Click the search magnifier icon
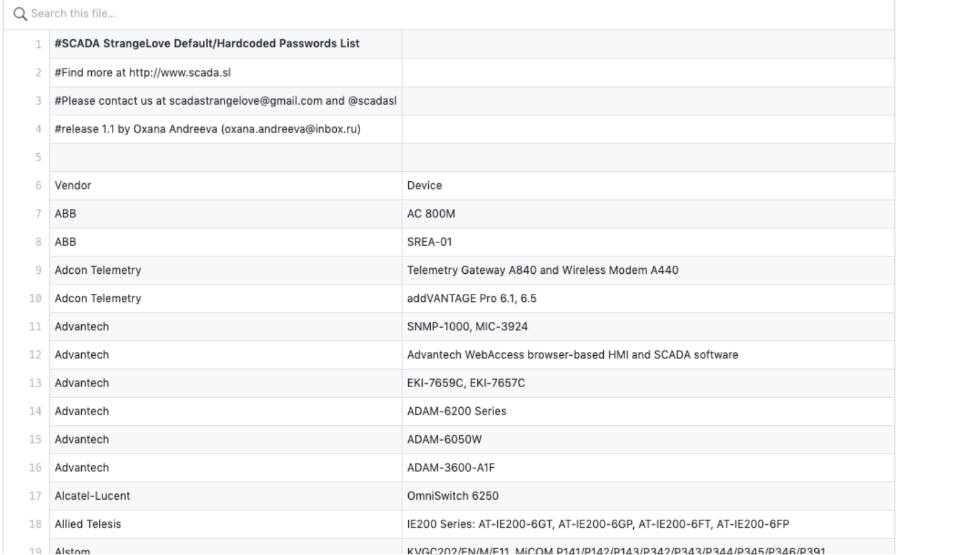 click(x=20, y=13)
